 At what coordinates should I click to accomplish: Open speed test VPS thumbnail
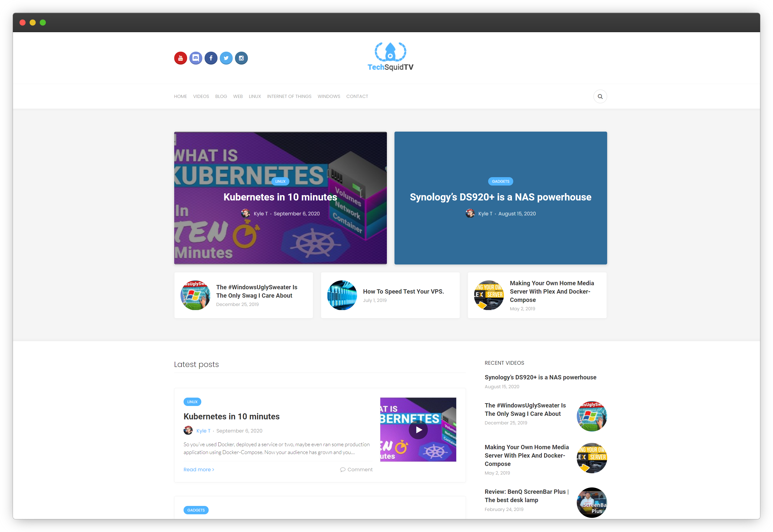click(342, 295)
